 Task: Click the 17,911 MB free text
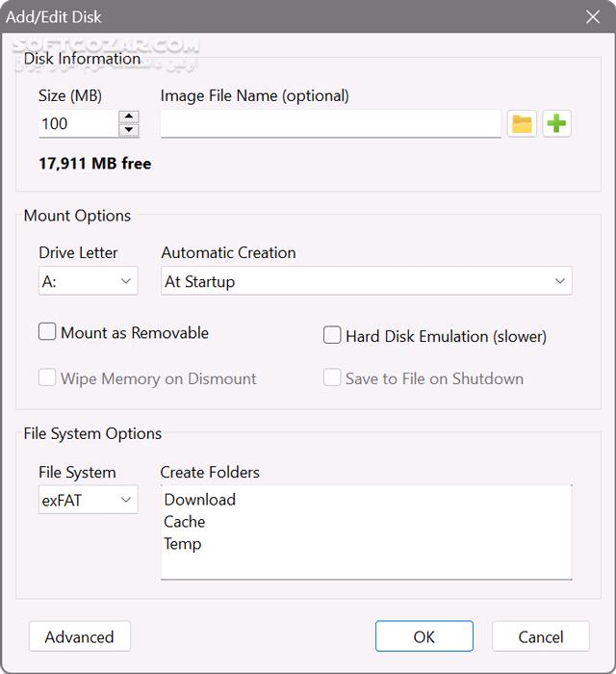95,164
